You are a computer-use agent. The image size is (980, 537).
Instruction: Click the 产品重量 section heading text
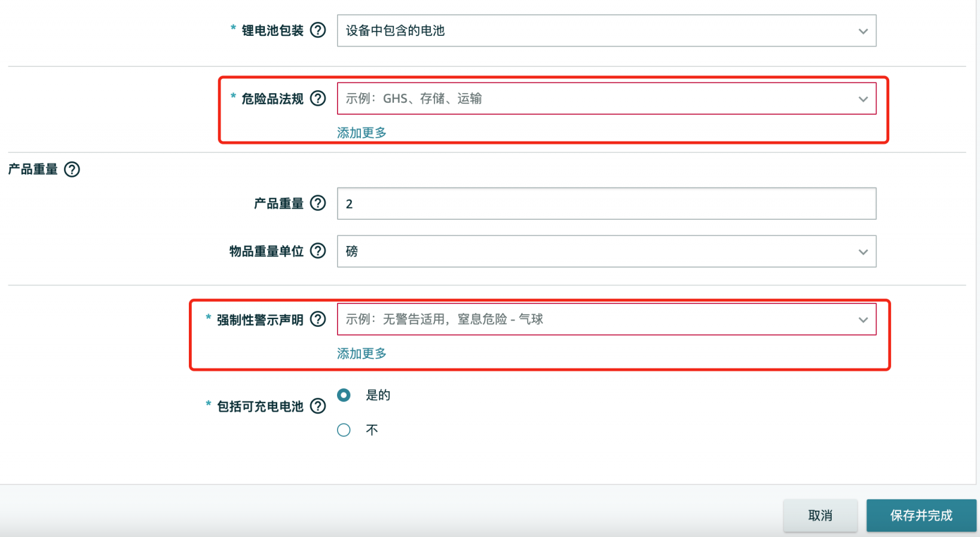click(x=33, y=170)
